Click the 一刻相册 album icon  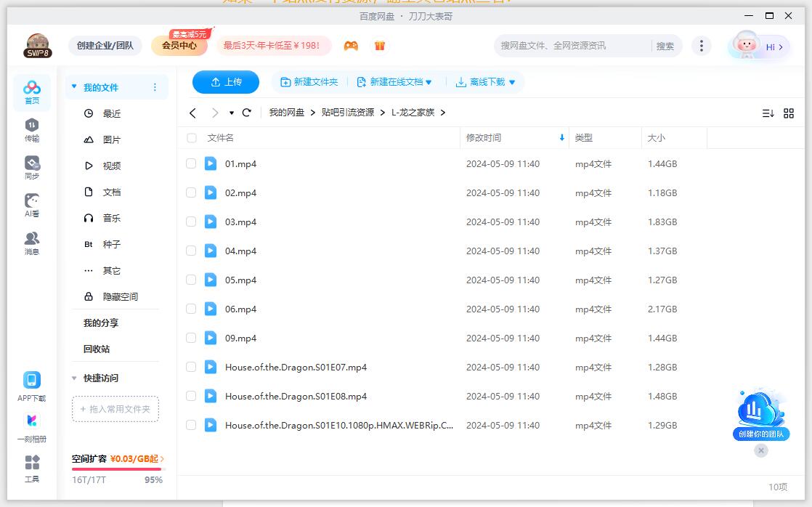[x=31, y=423]
